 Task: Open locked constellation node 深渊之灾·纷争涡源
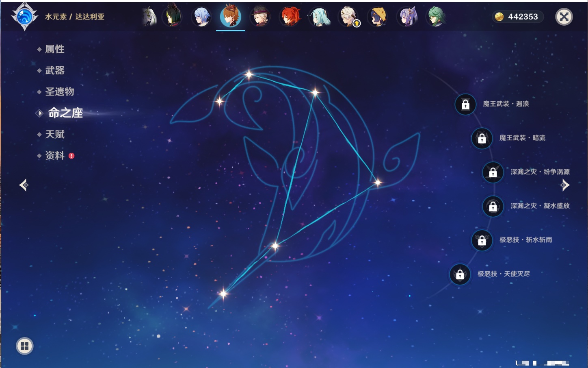[x=493, y=172]
